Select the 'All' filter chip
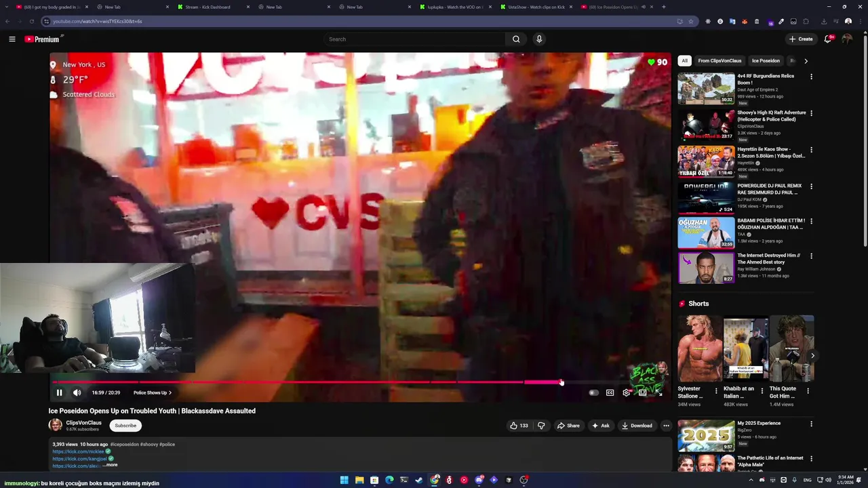Viewport: 868px width, 488px height. (685, 61)
